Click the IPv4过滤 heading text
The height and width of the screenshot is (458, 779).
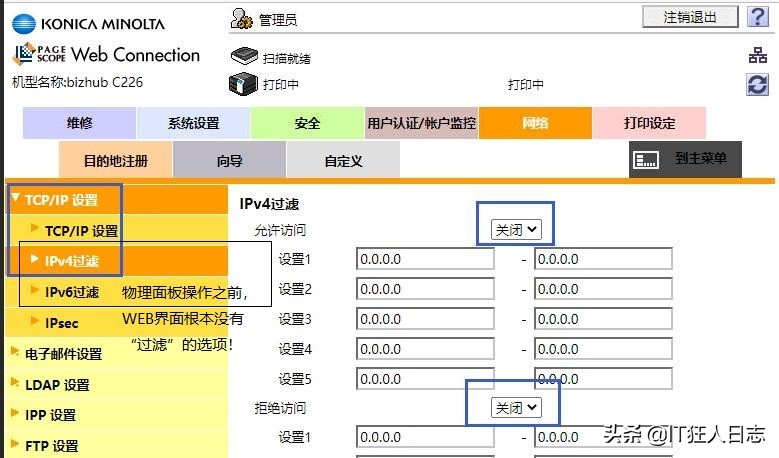269,204
